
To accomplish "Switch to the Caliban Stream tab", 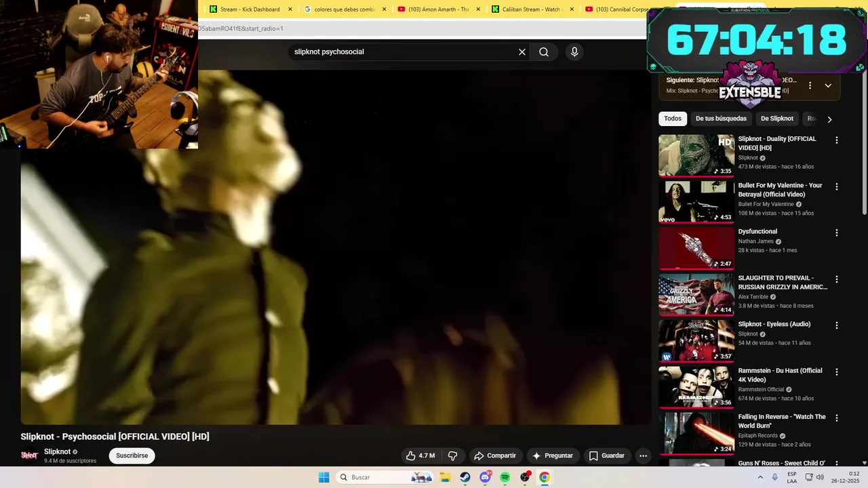I will tap(532, 9).
